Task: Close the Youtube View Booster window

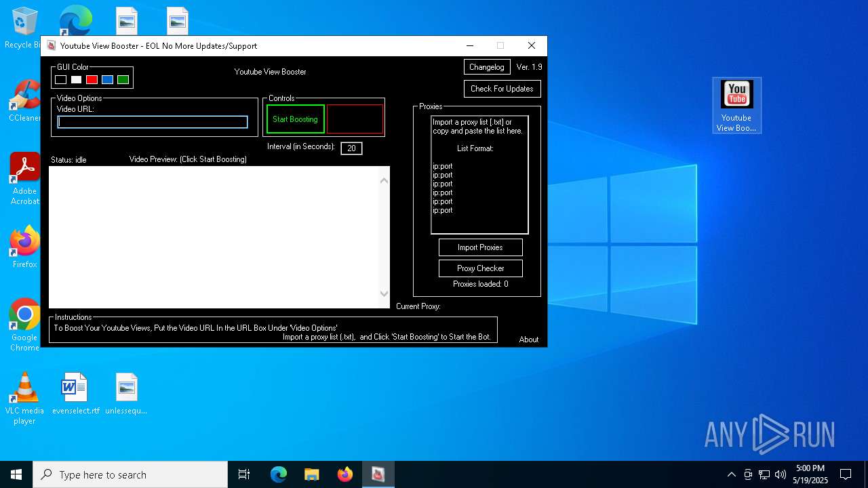Action: click(x=532, y=45)
